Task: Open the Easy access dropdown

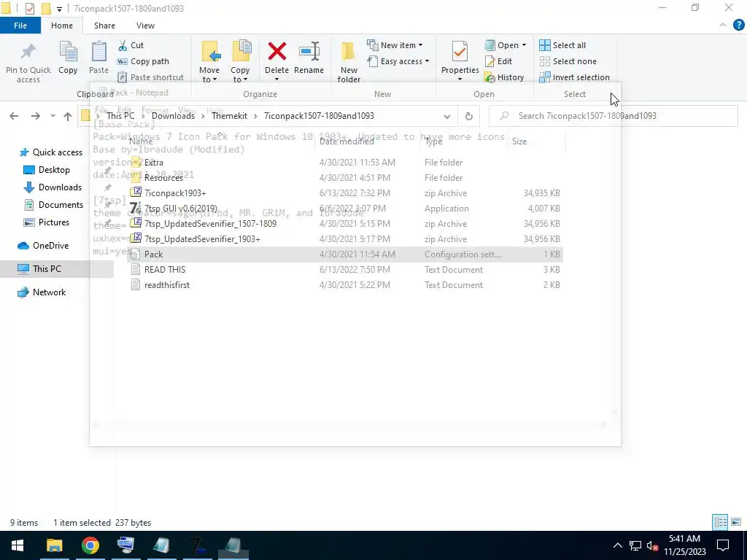Action: click(398, 61)
